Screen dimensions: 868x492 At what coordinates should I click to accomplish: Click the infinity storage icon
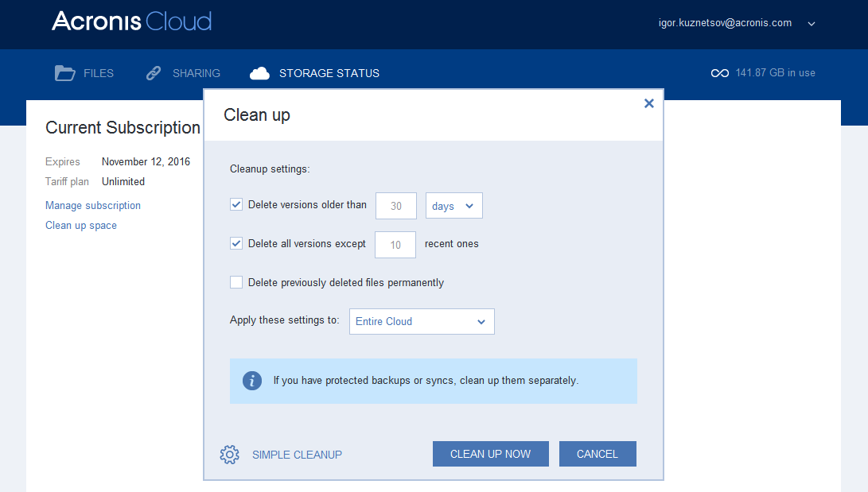point(720,73)
